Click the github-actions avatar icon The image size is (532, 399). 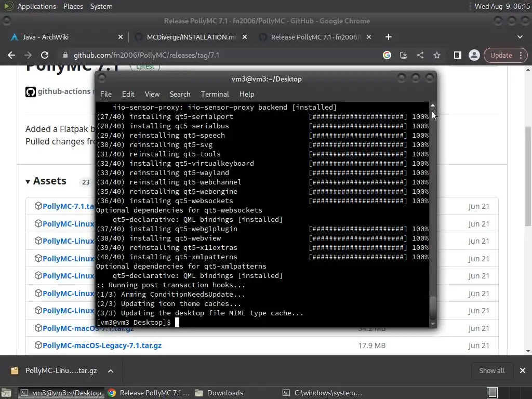(x=31, y=91)
